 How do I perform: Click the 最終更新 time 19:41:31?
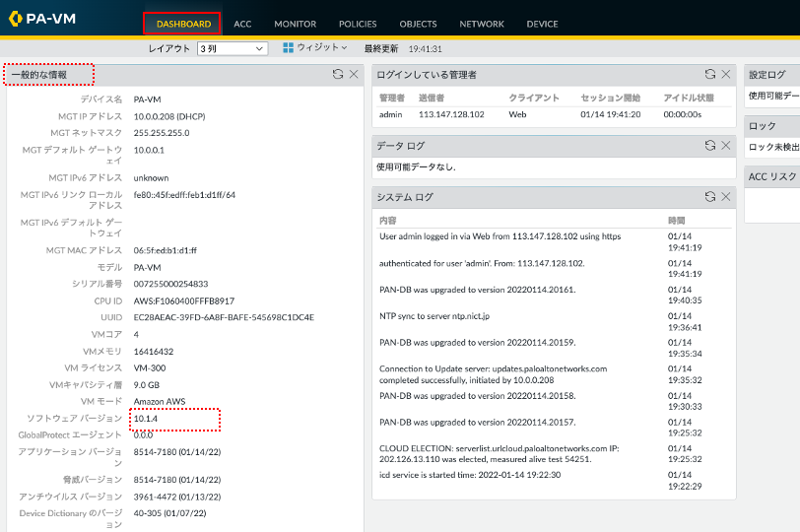(x=425, y=49)
